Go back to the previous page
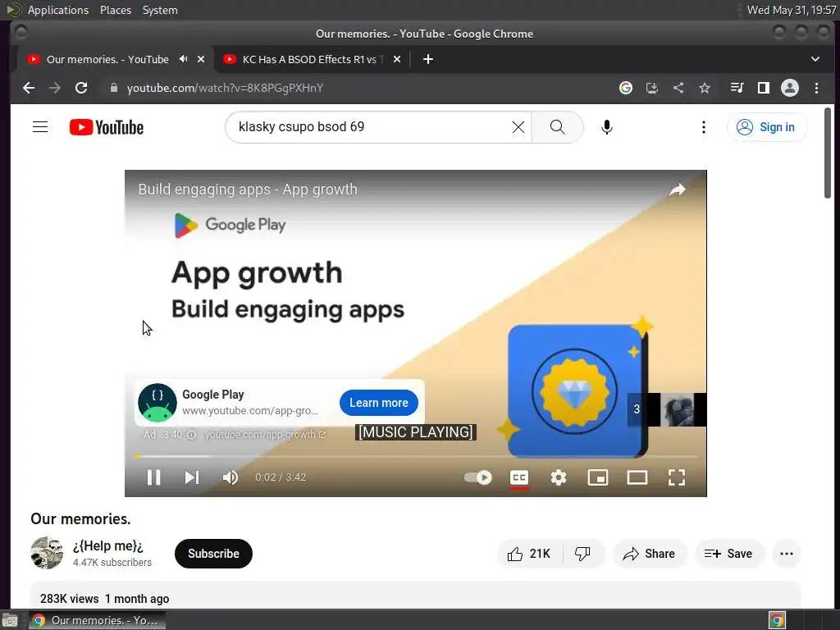Image resolution: width=840 pixels, height=630 pixels. pos(29,88)
